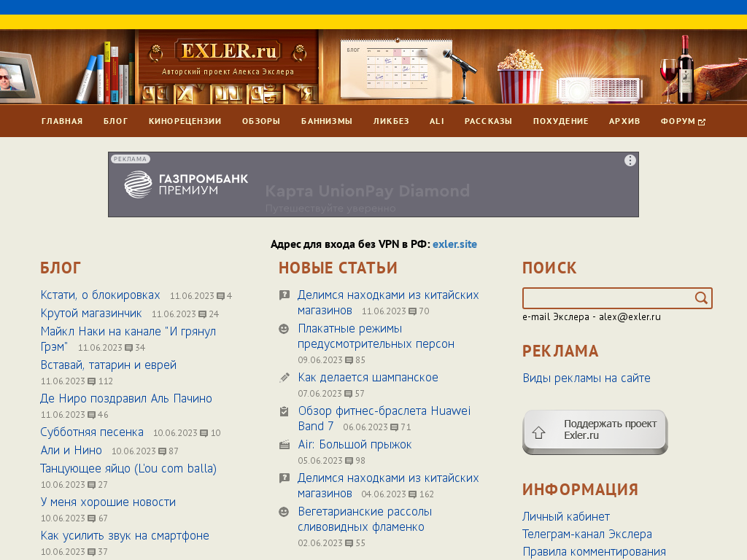Open 'Виды рекламы на сайте' link
Screen dimensions: 747x560
587,378
